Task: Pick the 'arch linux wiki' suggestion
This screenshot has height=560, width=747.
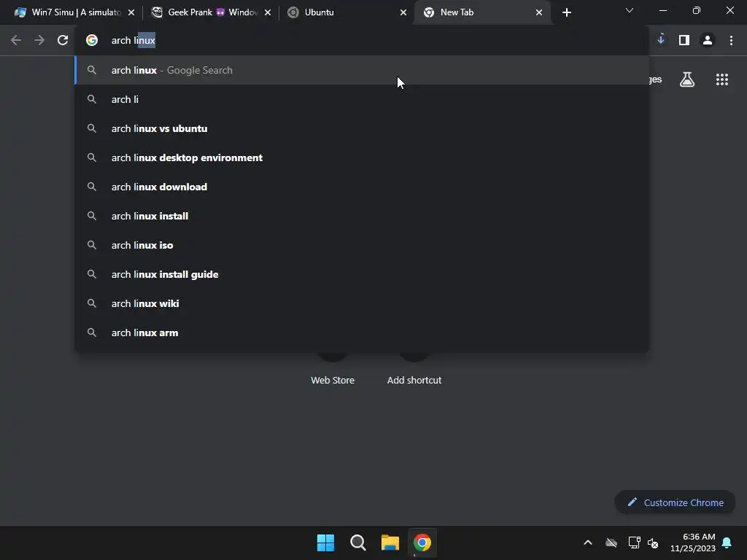Action: 362,303
